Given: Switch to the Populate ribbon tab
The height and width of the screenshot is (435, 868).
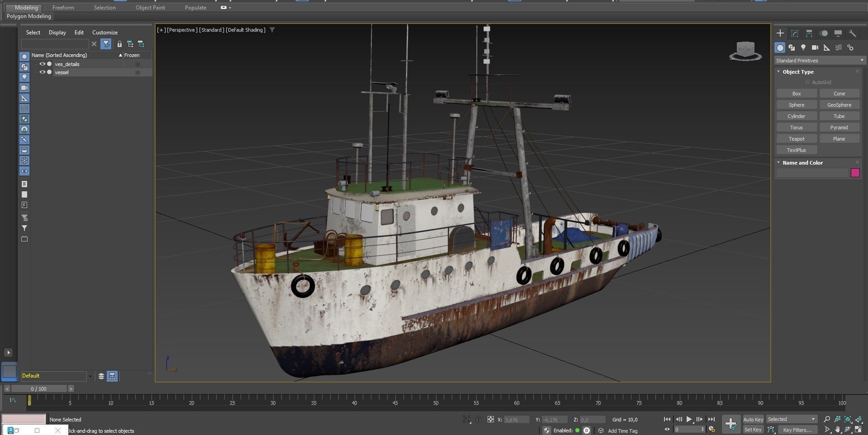Looking at the screenshot, I should coord(195,8).
